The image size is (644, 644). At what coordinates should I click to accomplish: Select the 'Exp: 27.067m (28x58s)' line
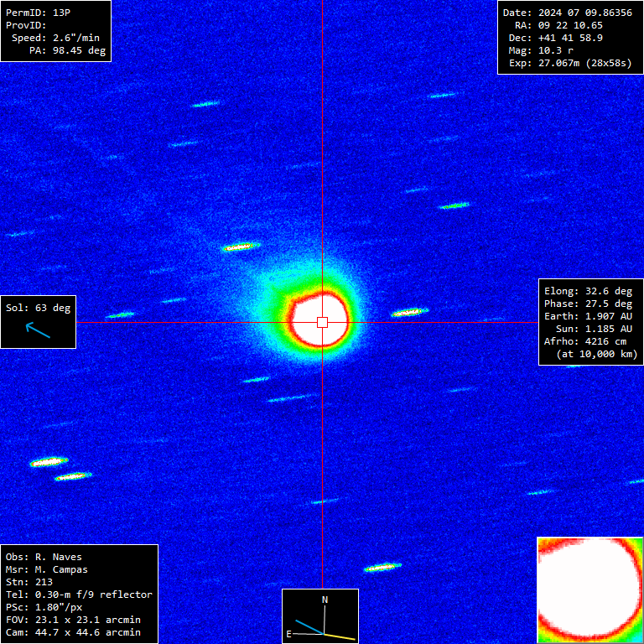[x=570, y=63]
